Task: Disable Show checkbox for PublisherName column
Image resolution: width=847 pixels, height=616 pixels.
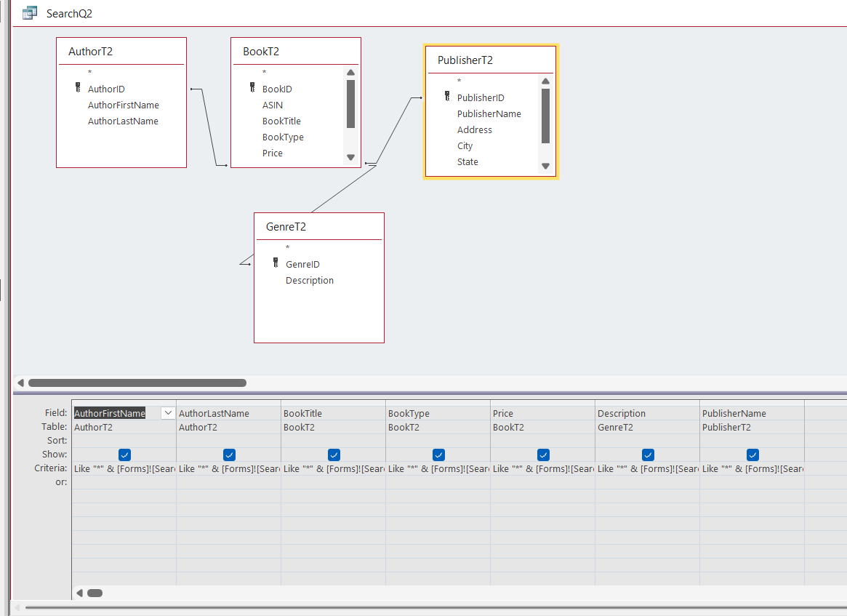Action: pos(752,455)
